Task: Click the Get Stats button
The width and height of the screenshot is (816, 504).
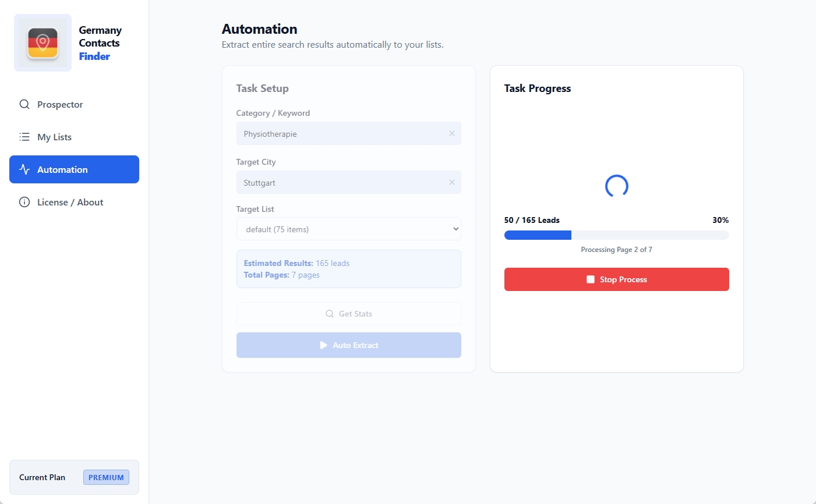Action: tap(348, 314)
